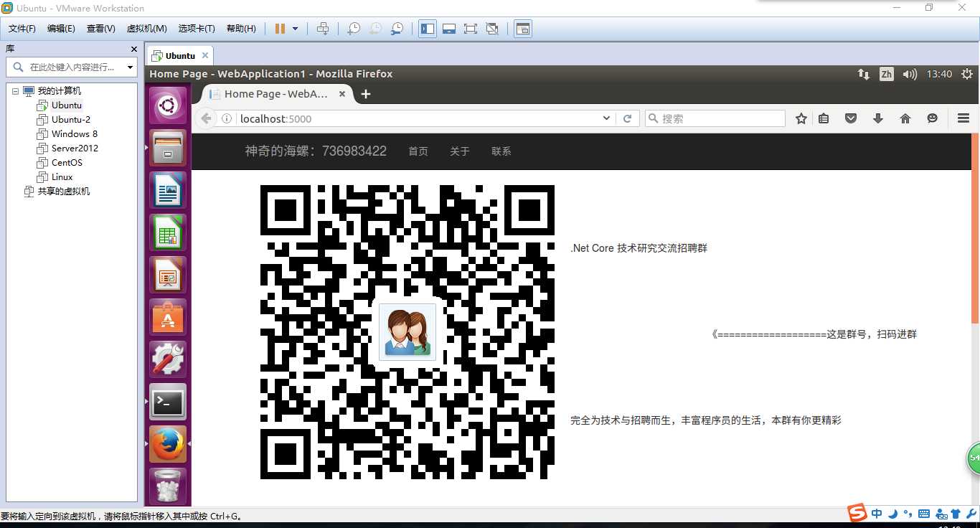Click the Zh input method indicator
The width and height of the screenshot is (980, 528).
(x=887, y=74)
